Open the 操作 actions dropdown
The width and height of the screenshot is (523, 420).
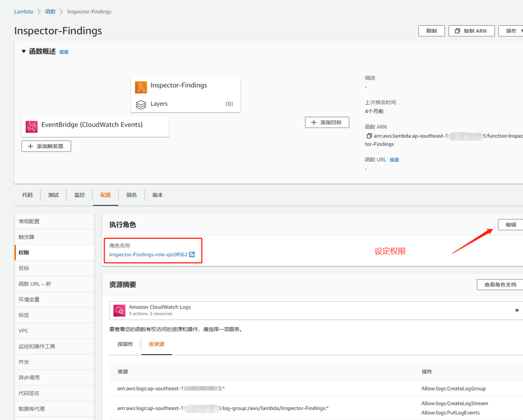point(511,31)
